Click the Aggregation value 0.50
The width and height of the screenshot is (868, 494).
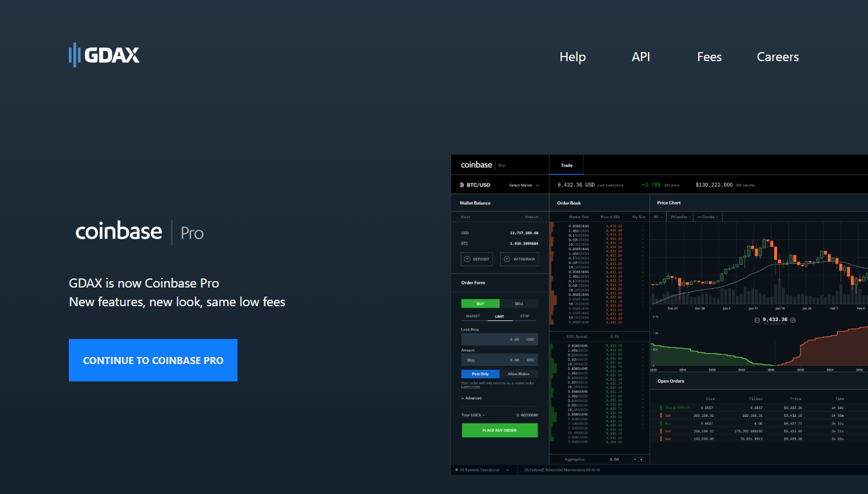point(614,459)
